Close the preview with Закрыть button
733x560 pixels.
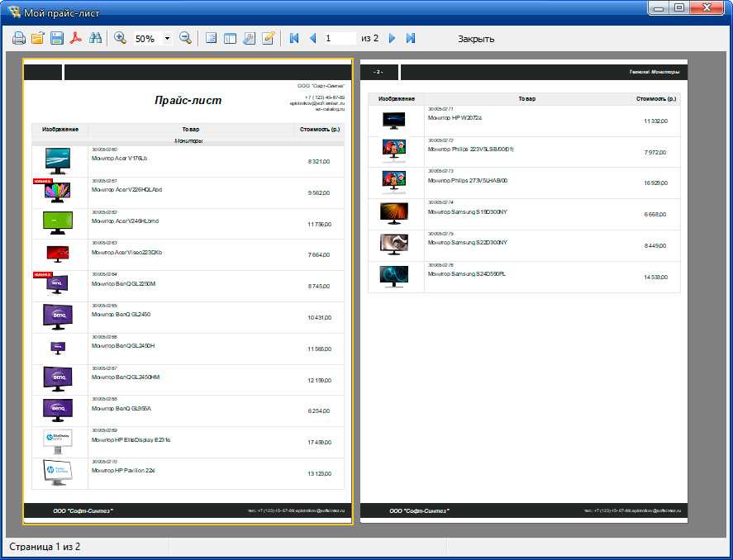point(476,39)
